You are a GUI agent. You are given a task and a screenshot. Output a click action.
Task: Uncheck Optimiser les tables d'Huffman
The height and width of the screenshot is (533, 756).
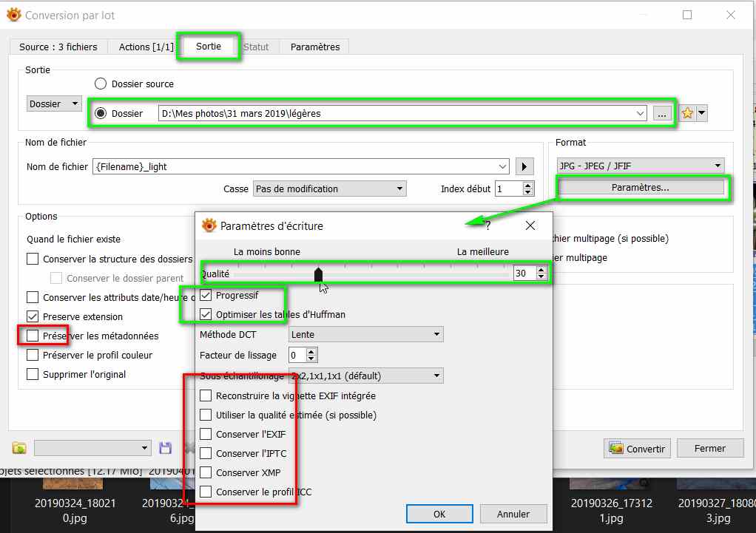pyautogui.click(x=206, y=314)
